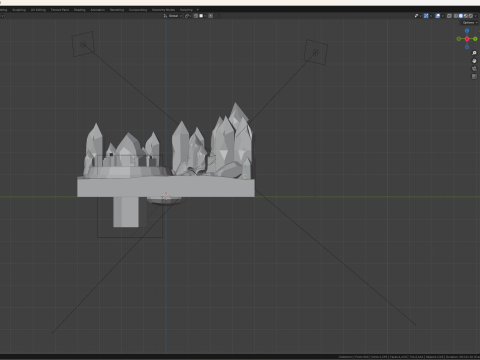Toggle proportional editing in header

coord(211,16)
